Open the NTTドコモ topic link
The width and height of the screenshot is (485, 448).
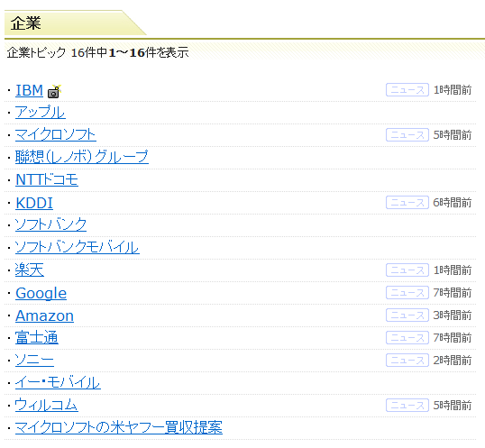pos(47,179)
